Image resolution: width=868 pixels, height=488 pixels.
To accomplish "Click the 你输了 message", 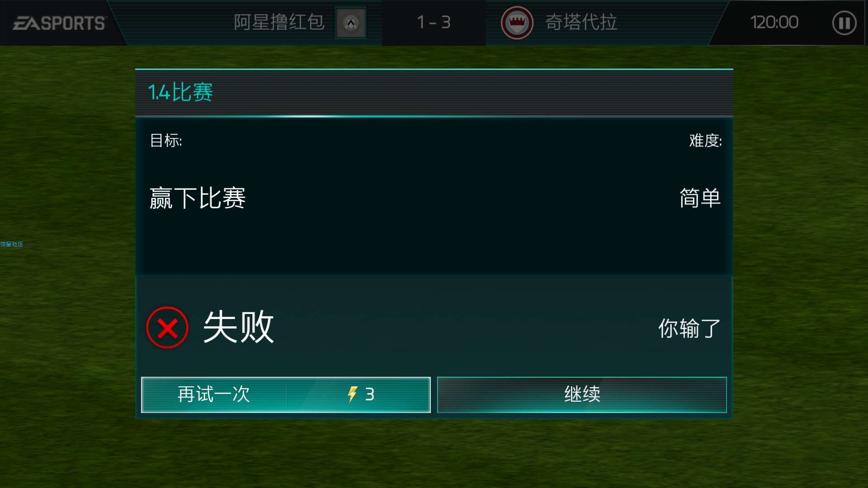I will pos(689,328).
